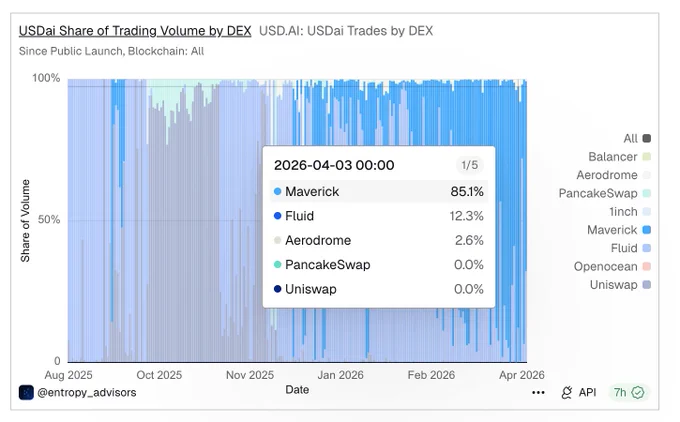Click the Fluid light-blue legend swatch
The width and height of the screenshot is (680, 422).
[x=647, y=248]
